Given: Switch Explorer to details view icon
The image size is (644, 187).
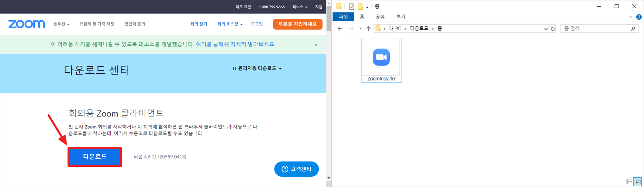Looking at the screenshot, I should [629, 181].
